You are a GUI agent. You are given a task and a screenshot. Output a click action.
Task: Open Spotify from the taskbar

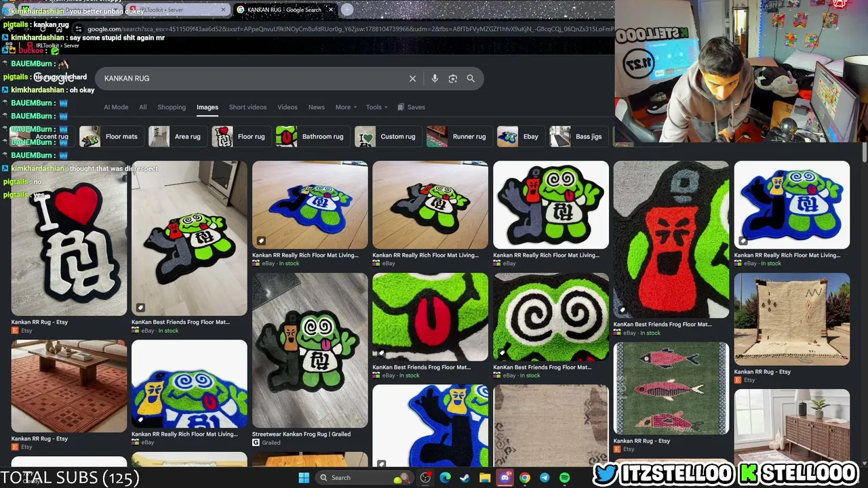pos(564,478)
